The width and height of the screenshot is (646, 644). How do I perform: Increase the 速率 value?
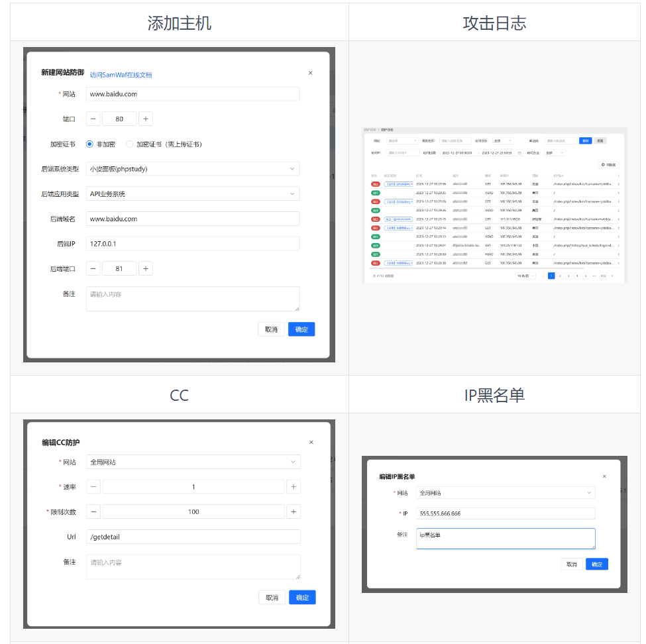(x=294, y=487)
